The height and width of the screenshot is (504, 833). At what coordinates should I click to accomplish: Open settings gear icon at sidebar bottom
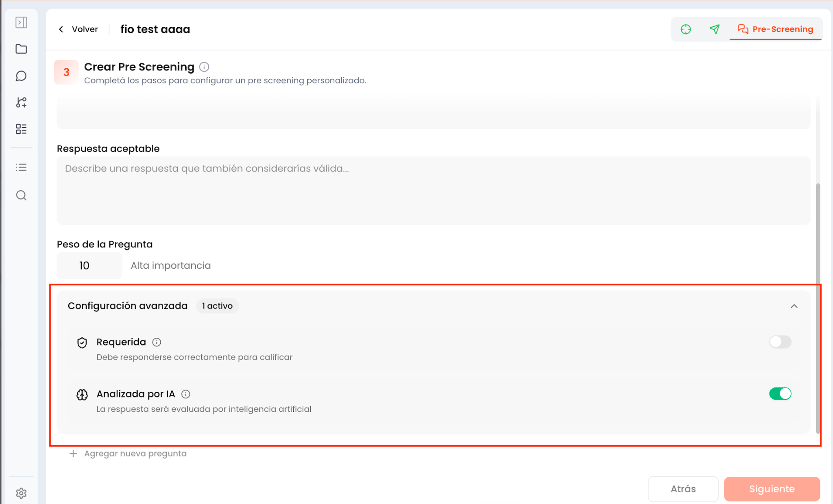21,493
